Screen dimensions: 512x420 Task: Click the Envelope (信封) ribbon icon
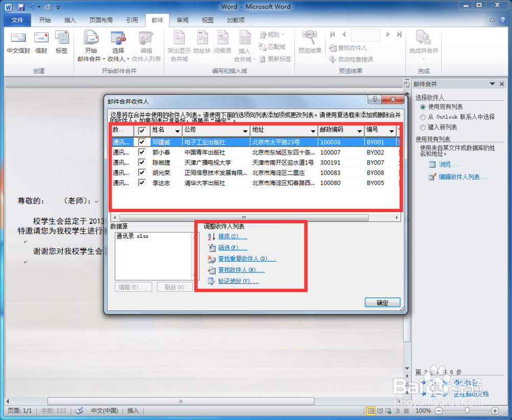[41, 43]
